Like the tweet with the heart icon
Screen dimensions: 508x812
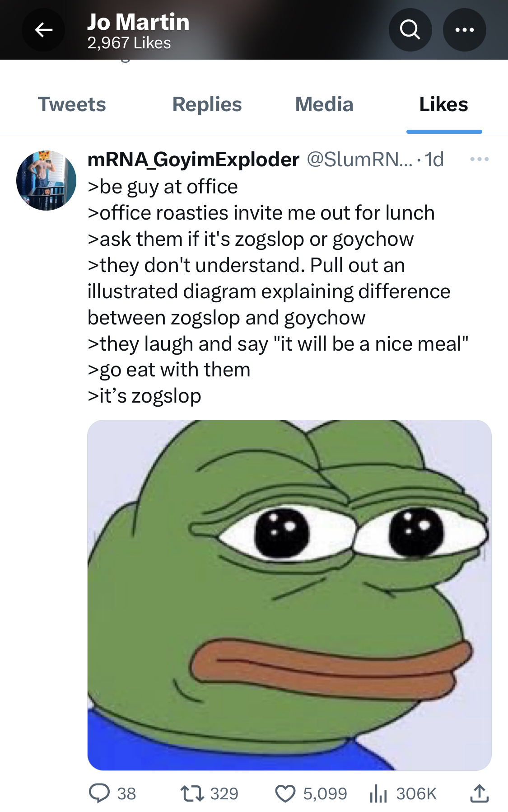(285, 793)
